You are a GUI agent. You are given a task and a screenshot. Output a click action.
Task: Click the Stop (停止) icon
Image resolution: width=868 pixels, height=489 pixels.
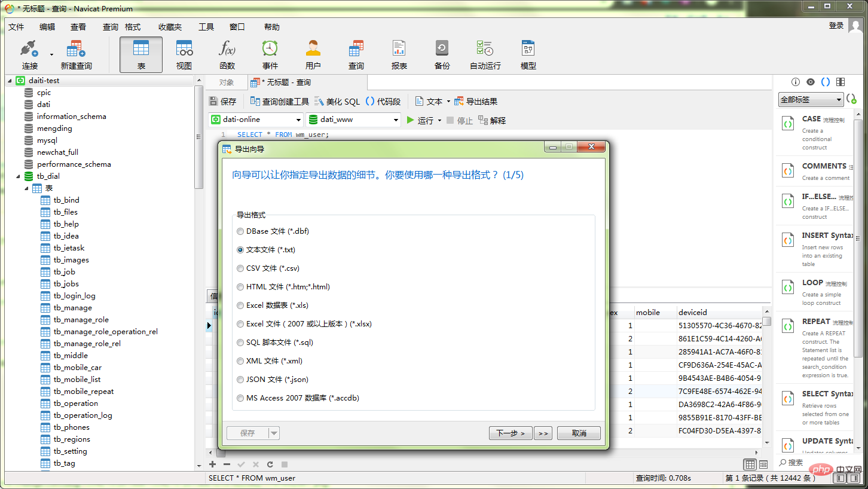(459, 120)
